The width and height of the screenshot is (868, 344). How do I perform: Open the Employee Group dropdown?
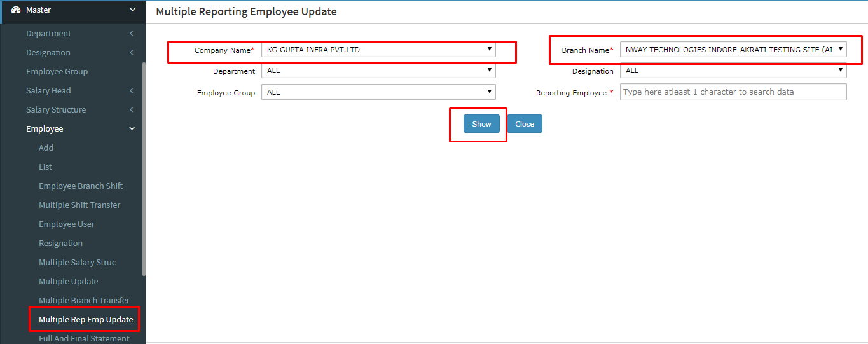point(378,92)
